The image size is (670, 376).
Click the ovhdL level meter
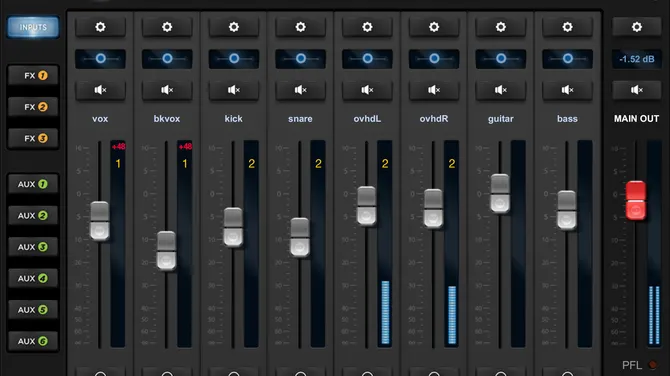(385, 244)
